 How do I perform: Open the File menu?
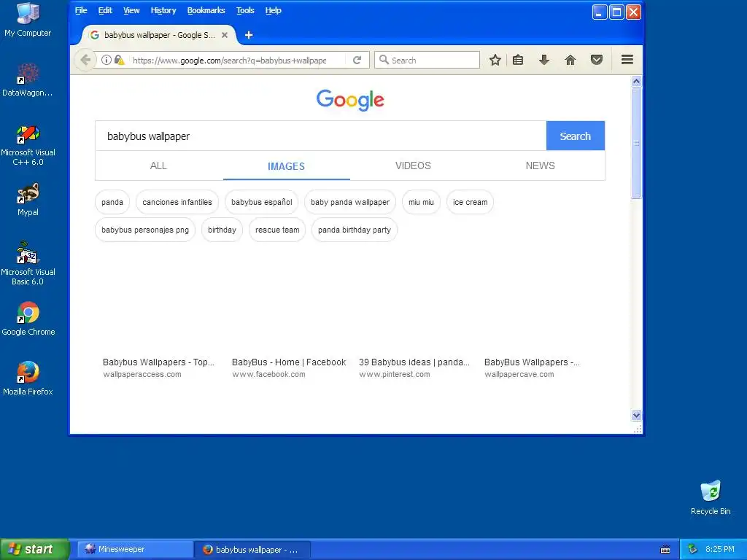(x=81, y=10)
